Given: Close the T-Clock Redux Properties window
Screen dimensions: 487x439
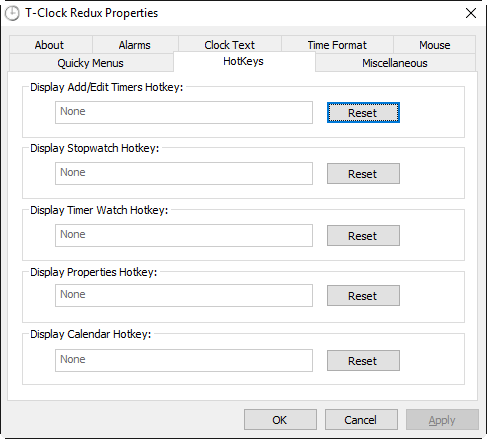Looking at the screenshot, I should (471, 13).
